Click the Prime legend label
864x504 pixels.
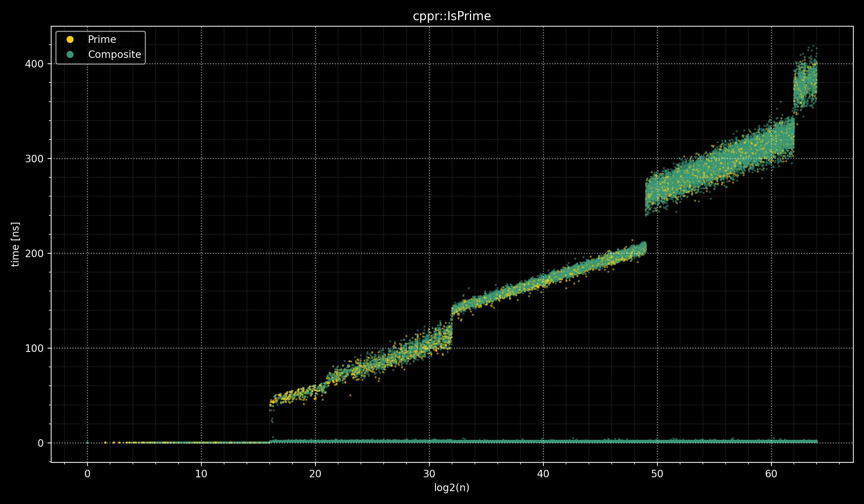click(x=102, y=39)
